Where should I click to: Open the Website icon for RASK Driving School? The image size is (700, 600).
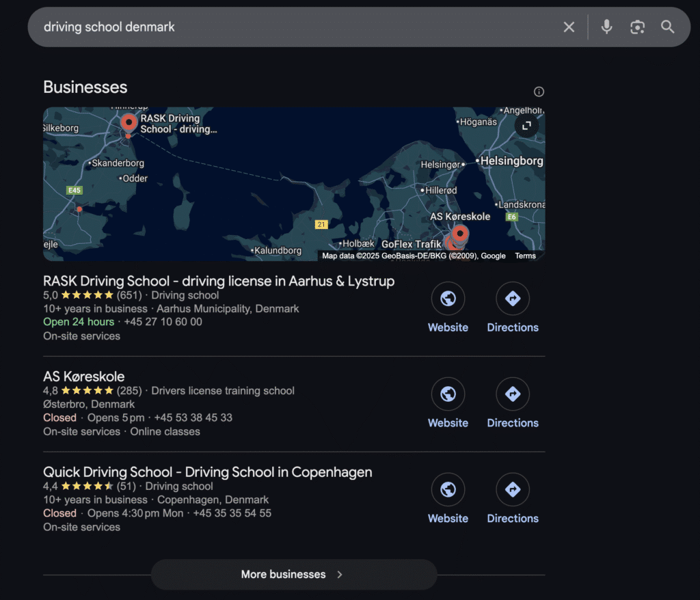[x=448, y=299]
